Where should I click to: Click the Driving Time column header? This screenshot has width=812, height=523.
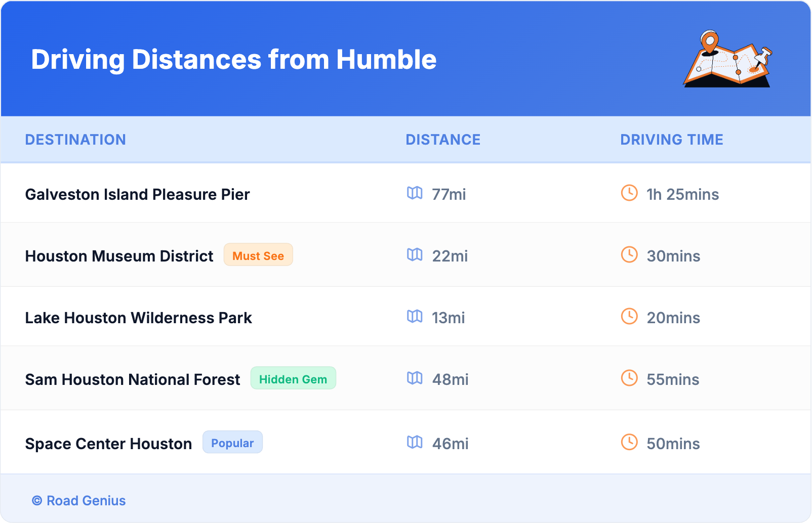coord(672,140)
